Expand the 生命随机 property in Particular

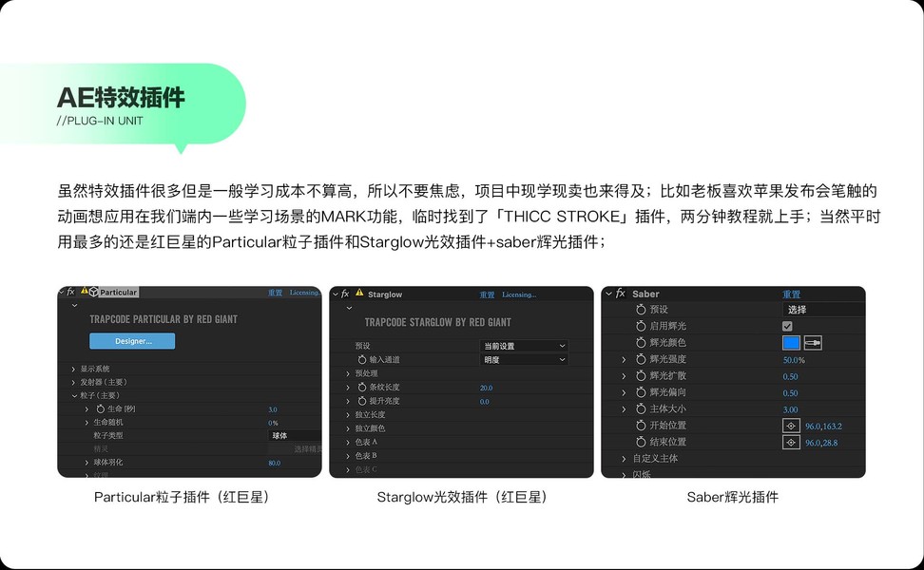click(87, 422)
